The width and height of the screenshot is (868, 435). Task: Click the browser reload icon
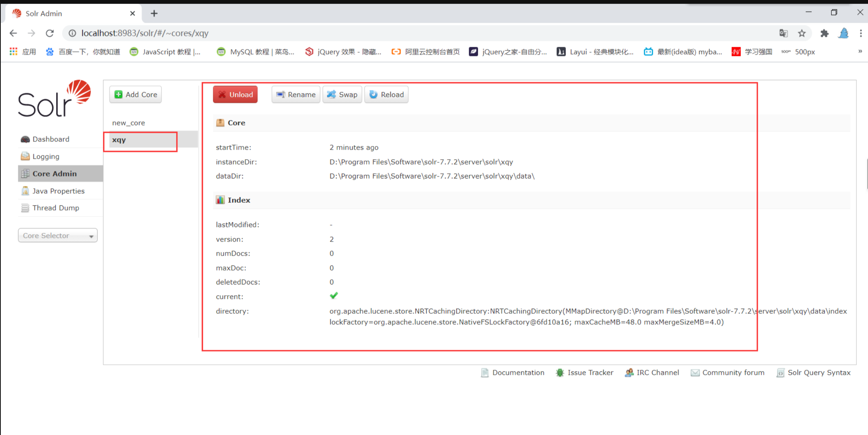click(49, 33)
